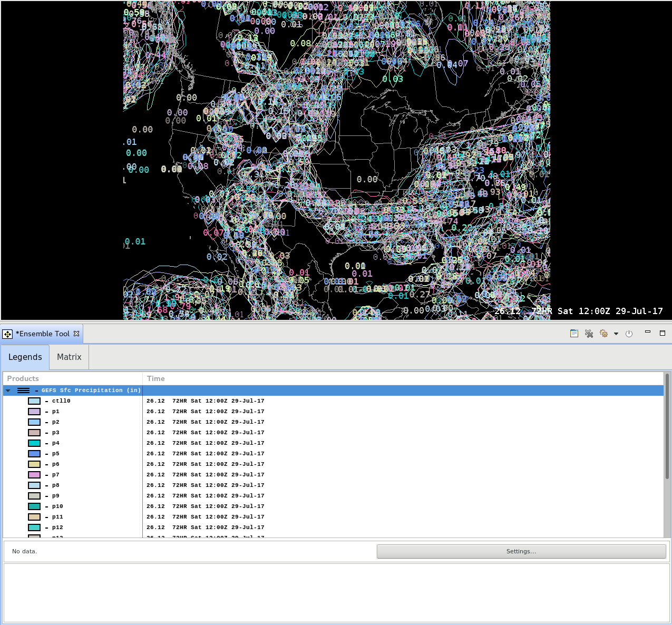This screenshot has height=625, width=672.
Task: Select the p3 member label
Action: tap(56, 433)
